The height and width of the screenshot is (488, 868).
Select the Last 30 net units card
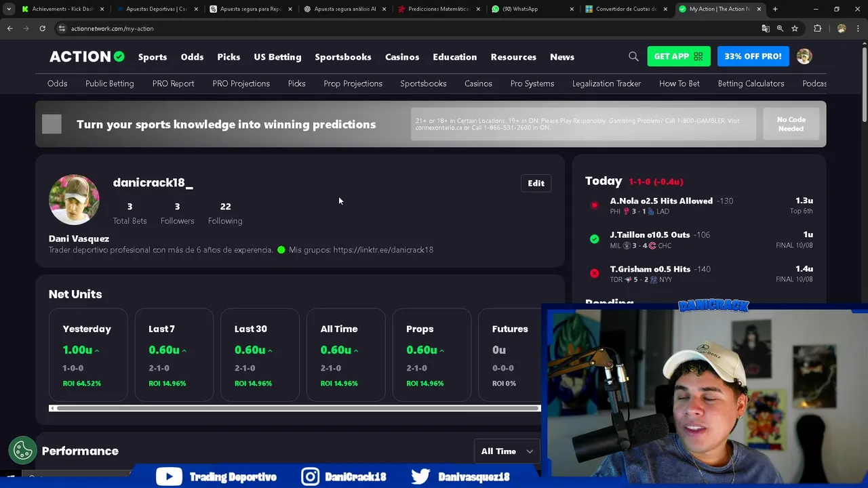pyautogui.click(x=260, y=355)
